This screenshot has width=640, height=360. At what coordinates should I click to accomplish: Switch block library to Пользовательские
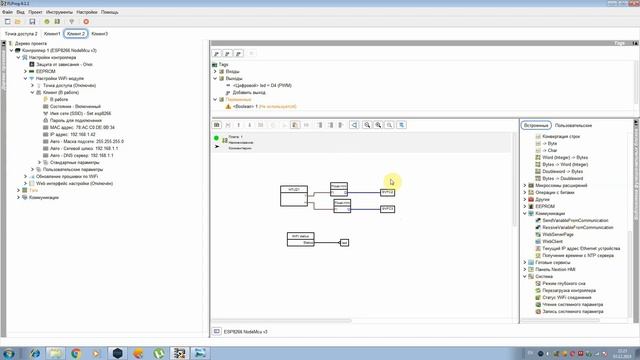point(573,125)
